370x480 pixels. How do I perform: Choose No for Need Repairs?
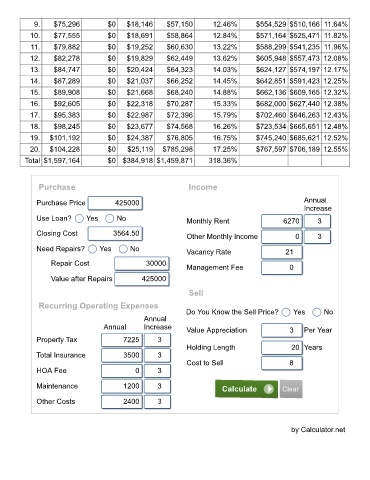pos(123,249)
